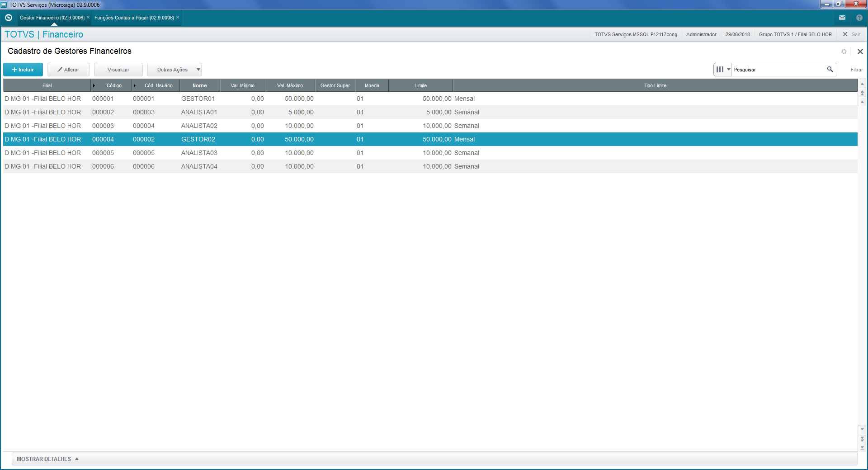Click the Incluir button

23,70
